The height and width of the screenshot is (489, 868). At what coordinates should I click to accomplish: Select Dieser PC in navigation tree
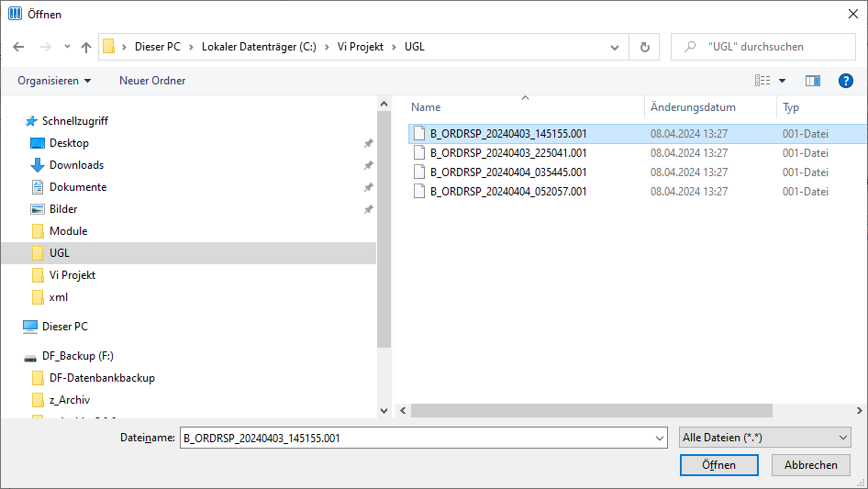coord(65,327)
